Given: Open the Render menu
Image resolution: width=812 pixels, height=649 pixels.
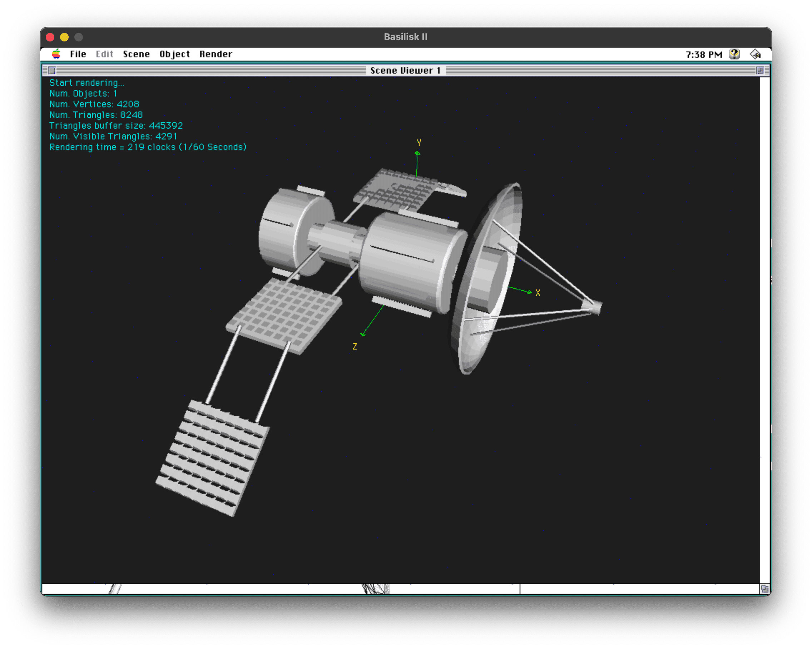Looking at the screenshot, I should pyautogui.click(x=216, y=54).
